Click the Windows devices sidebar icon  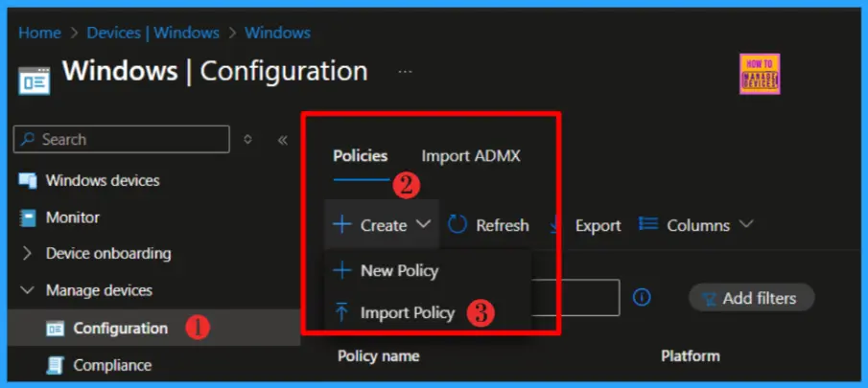click(x=28, y=180)
